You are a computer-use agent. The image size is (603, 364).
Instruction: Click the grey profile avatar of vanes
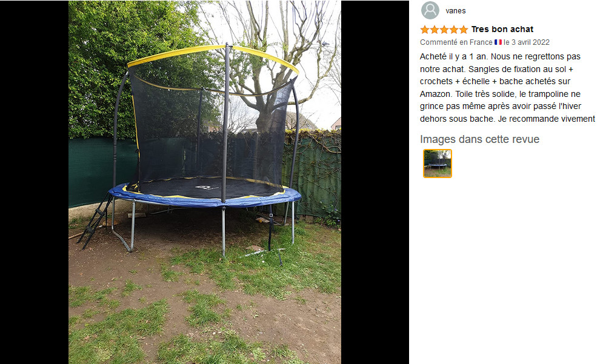pyautogui.click(x=430, y=10)
